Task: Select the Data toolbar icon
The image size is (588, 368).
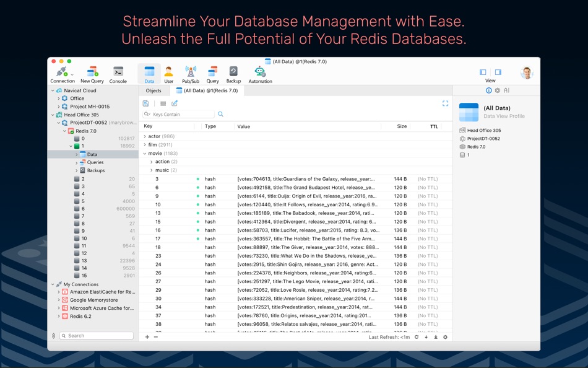Action: pos(149,75)
